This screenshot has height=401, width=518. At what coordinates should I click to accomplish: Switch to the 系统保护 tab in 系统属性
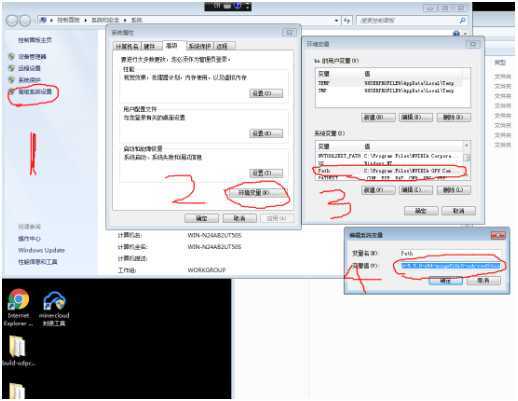(x=199, y=46)
